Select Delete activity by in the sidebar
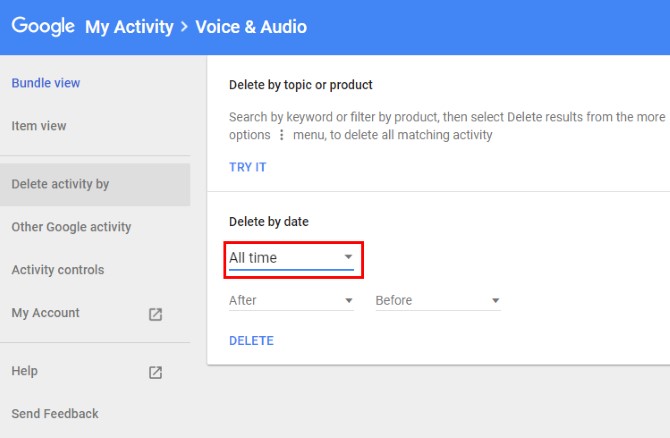The image size is (670, 438). [x=60, y=184]
